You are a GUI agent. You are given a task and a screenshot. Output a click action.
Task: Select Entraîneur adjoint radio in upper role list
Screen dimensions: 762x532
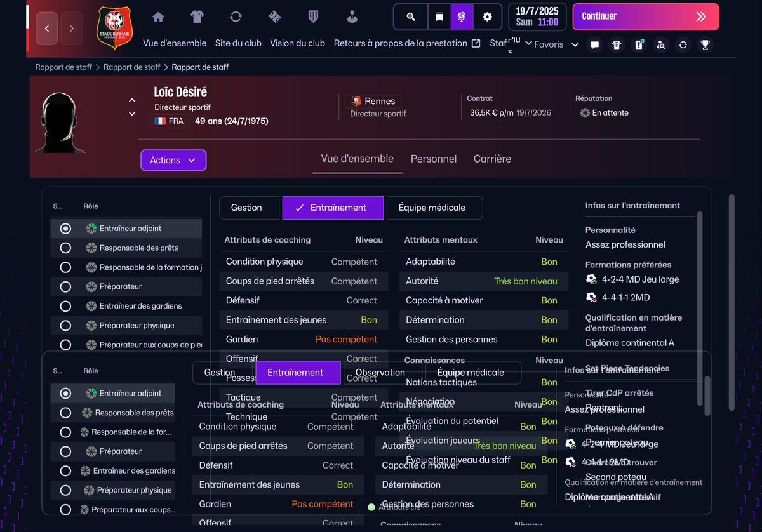pyautogui.click(x=65, y=229)
